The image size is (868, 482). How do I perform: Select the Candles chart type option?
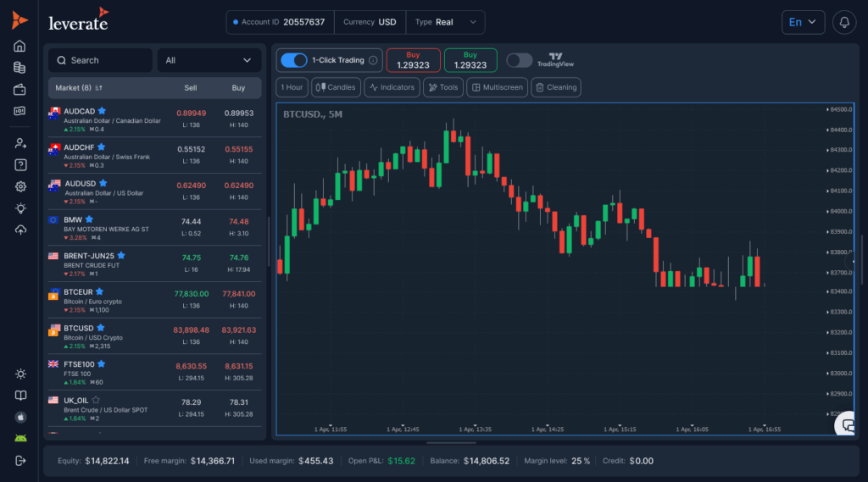[x=336, y=87]
